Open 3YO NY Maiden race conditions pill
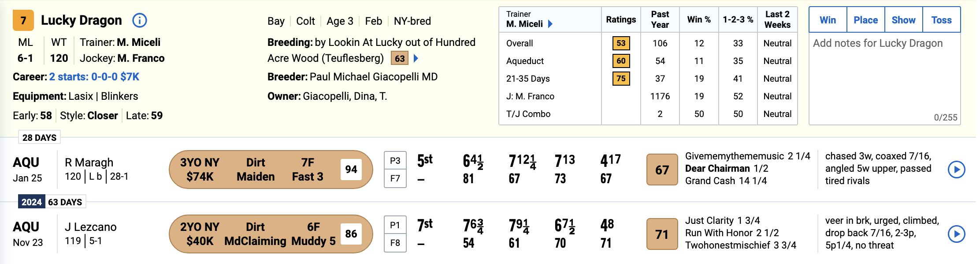 coord(271,170)
